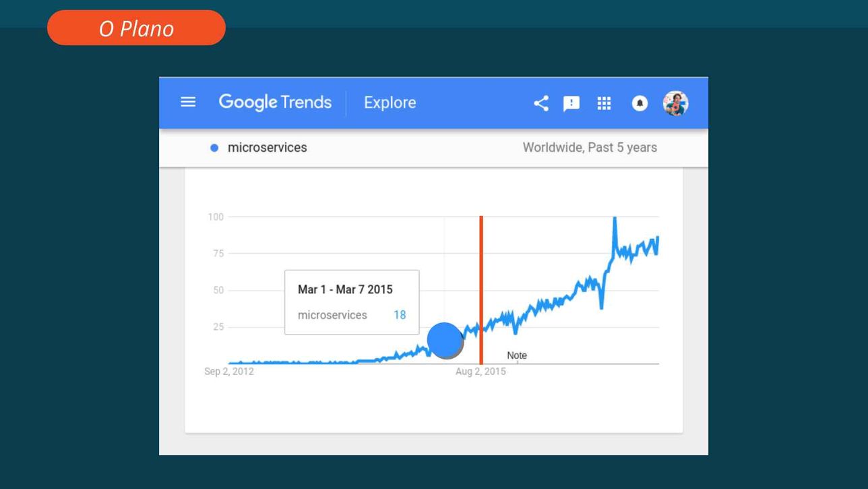Click the microservices search term
Screen dimensions: 868x489
268,147
